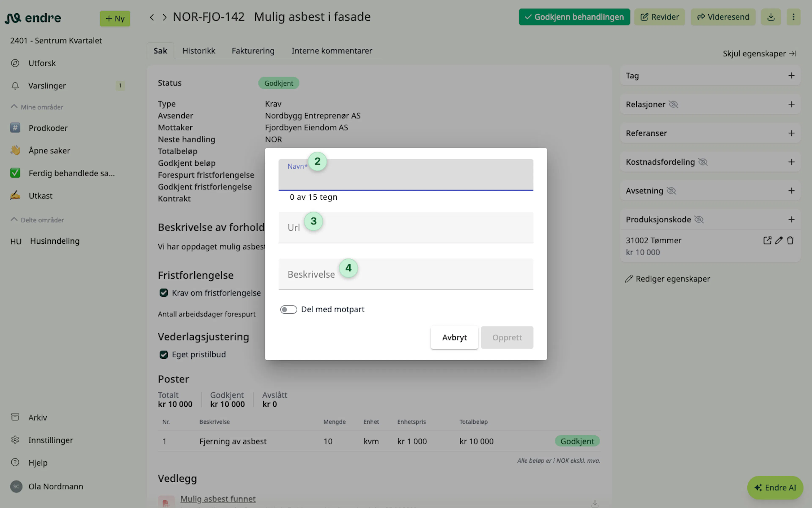Edit the 31002 Tømmer production code

pos(778,240)
